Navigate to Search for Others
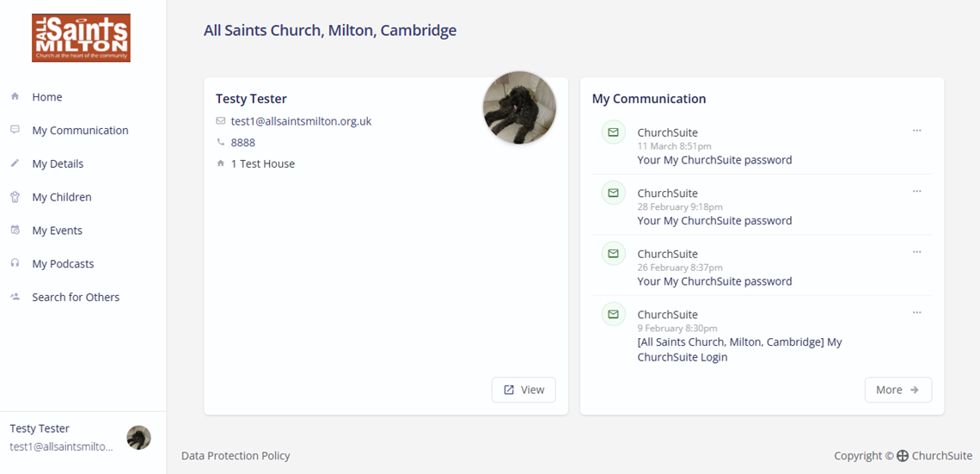This screenshot has height=474, width=980. [76, 297]
